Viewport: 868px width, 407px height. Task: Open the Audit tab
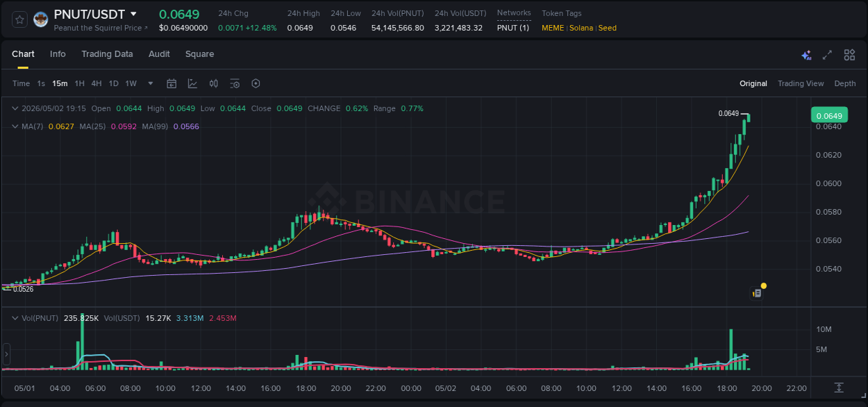pos(159,54)
